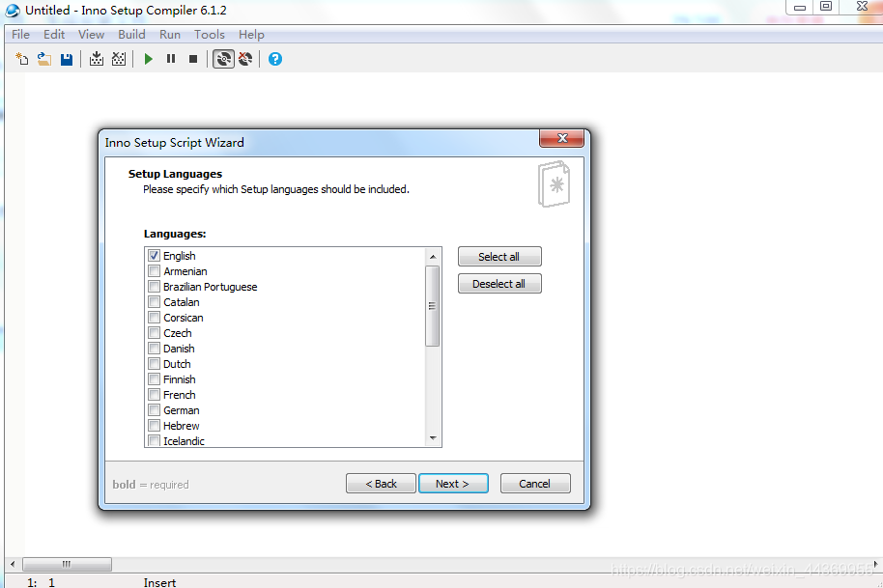Viewport: 883px width, 588px height.
Task: Tick the Catalan checkbox
Action: click(155, 301)
